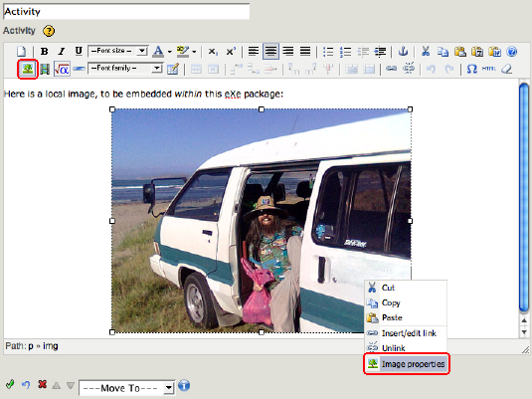Click the blue info icon
Image resolution: width=532 pixels, height=399 pixels.
(x=184, y=386)
